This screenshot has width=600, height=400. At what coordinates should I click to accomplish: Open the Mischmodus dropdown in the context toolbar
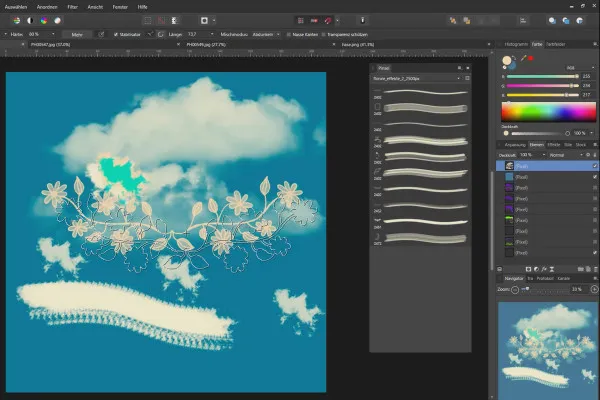coord(264,33)
